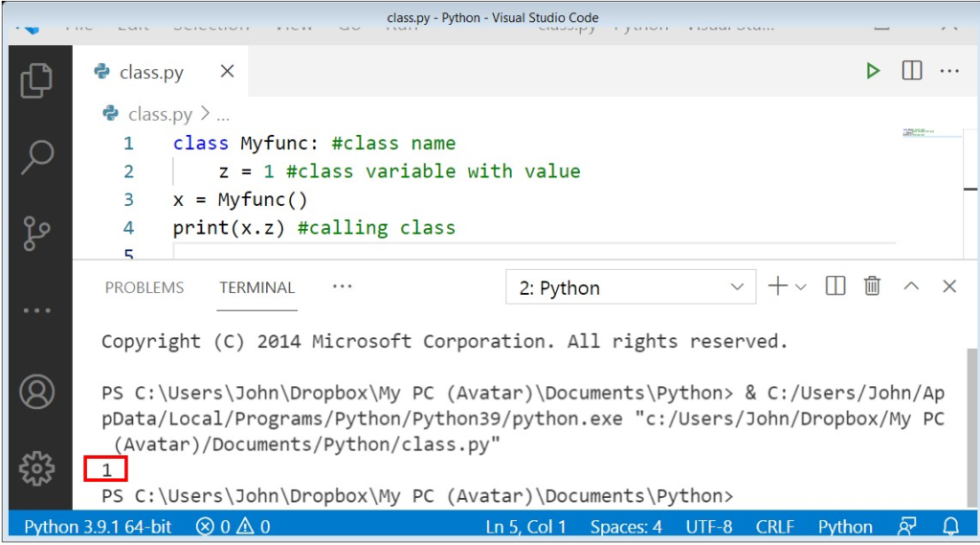The width and height of the screenshot is (980, 545).
Task: Click the terminal prompt line ending Python>
Action: 417,496
